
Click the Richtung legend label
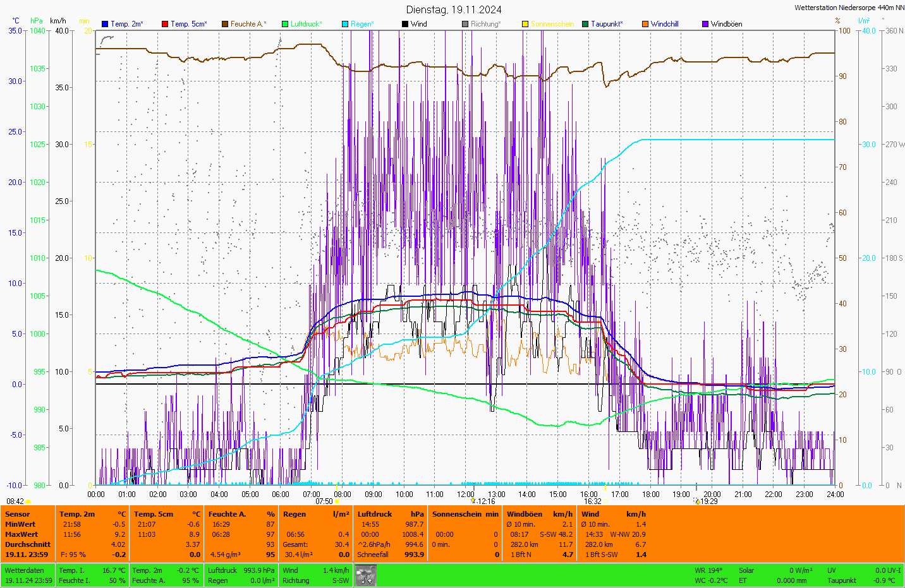click(485, 24)
